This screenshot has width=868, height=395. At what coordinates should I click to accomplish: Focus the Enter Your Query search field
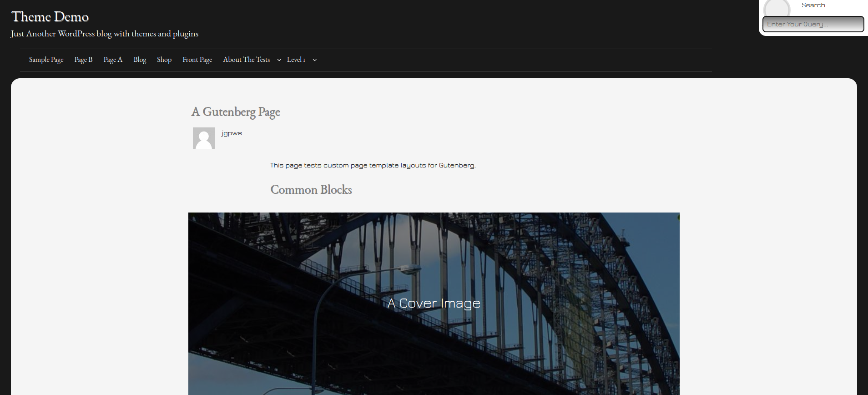[813, 24]
